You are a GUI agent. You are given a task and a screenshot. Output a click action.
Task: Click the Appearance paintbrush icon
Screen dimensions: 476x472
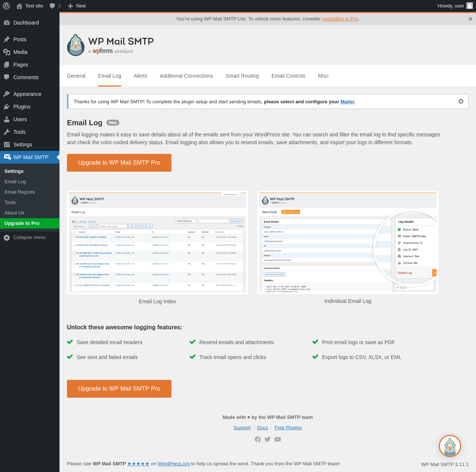click(7, 94)
